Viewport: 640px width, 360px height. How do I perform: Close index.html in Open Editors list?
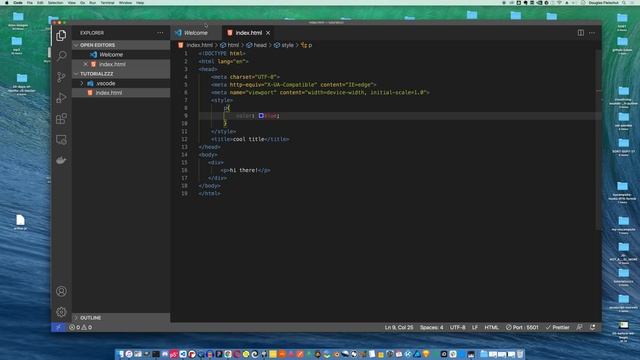click(x=85, y=64)
